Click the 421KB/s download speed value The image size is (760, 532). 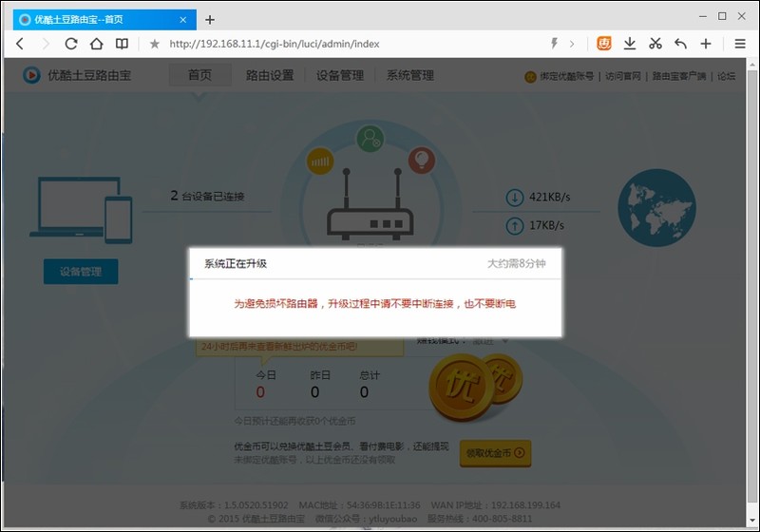[x=550, y=198]
